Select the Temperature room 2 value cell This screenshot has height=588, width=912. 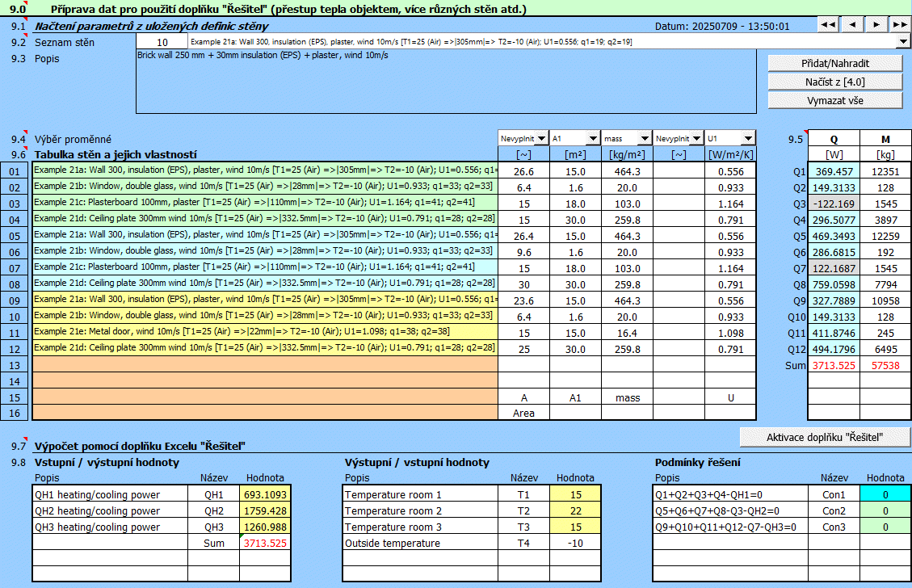(x=574, y=510)
